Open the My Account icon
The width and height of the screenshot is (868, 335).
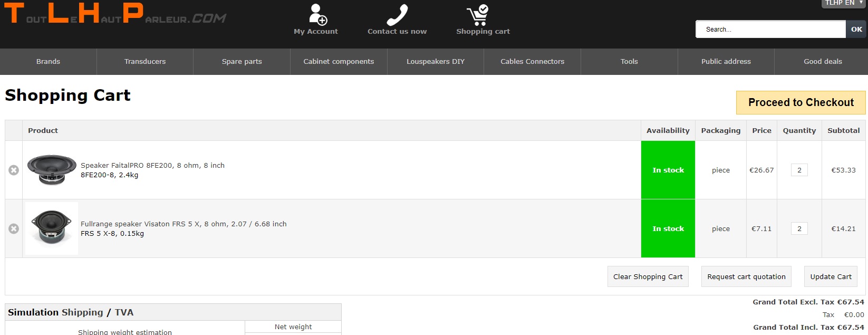(x=318, y=15)
